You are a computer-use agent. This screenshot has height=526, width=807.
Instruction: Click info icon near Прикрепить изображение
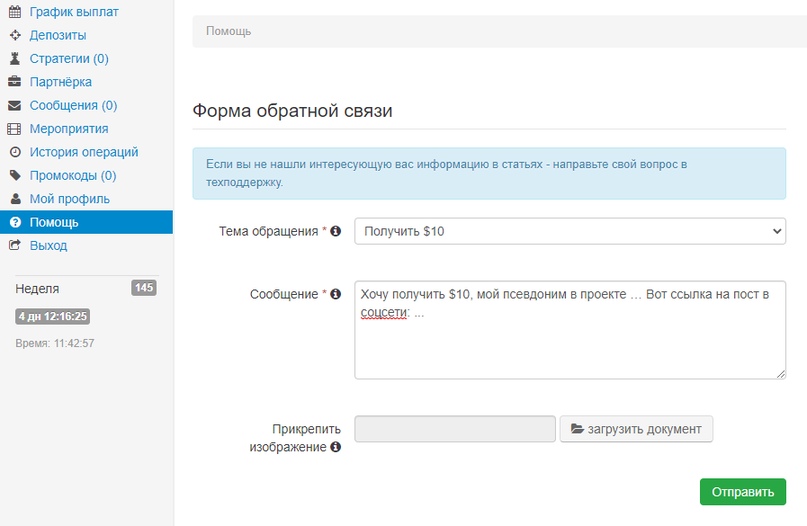335,447
